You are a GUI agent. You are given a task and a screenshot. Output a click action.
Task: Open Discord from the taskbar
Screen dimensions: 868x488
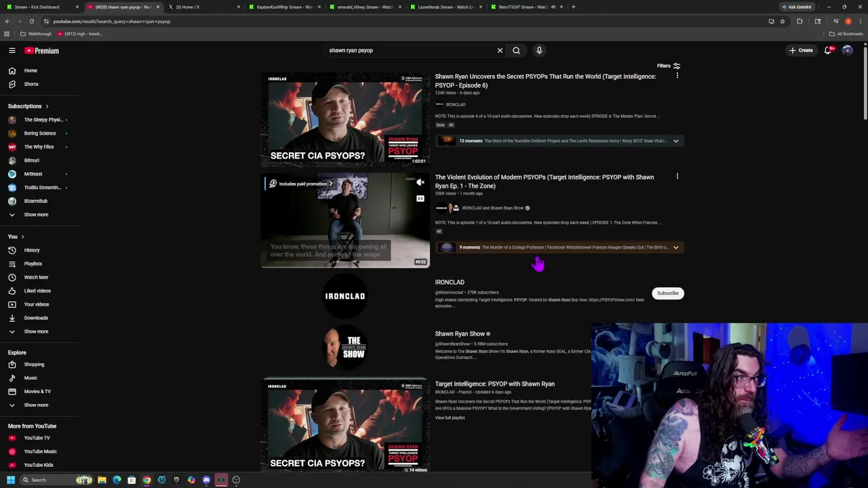206,480
